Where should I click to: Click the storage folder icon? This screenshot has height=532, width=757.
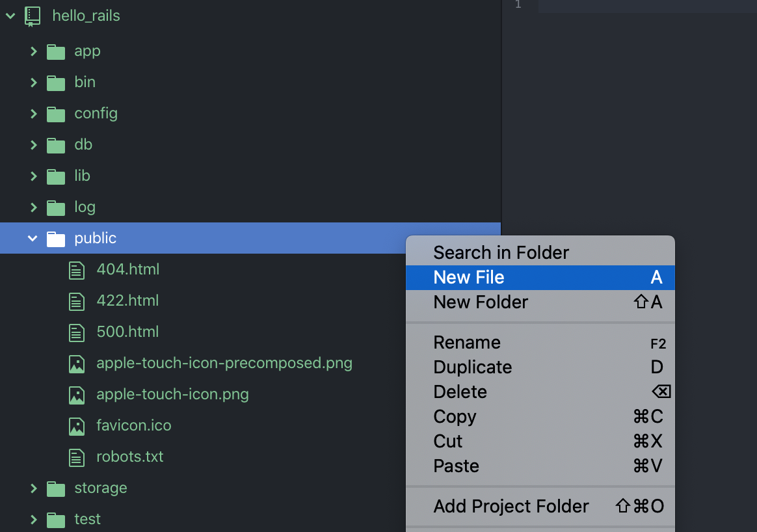coord(56,488)
